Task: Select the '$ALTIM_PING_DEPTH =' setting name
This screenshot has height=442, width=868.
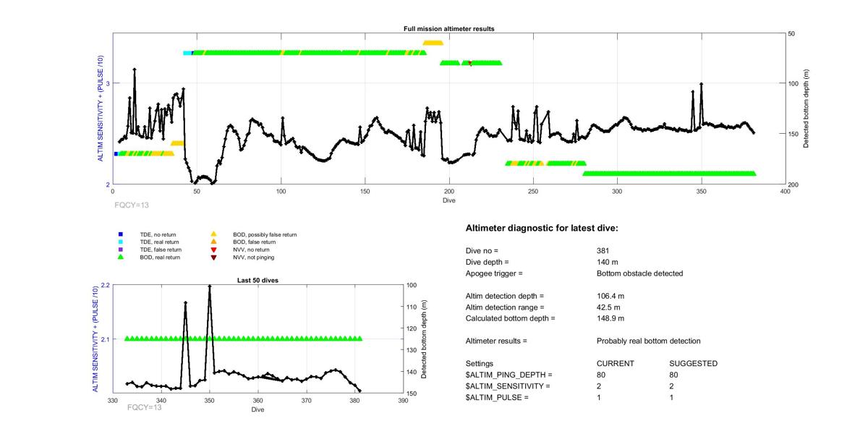Action: 509,375
